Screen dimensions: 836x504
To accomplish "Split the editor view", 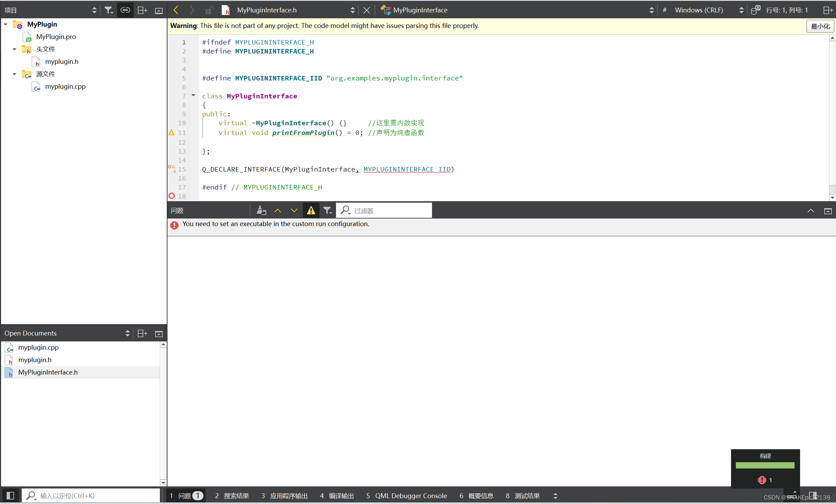I will pyautogui.click(x=828, y=10).
